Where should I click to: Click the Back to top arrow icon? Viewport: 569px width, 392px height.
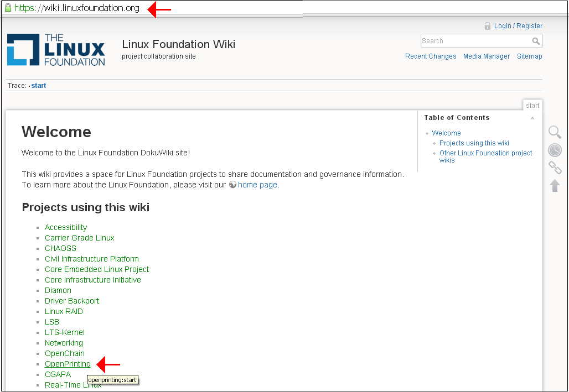coord(555,186)
